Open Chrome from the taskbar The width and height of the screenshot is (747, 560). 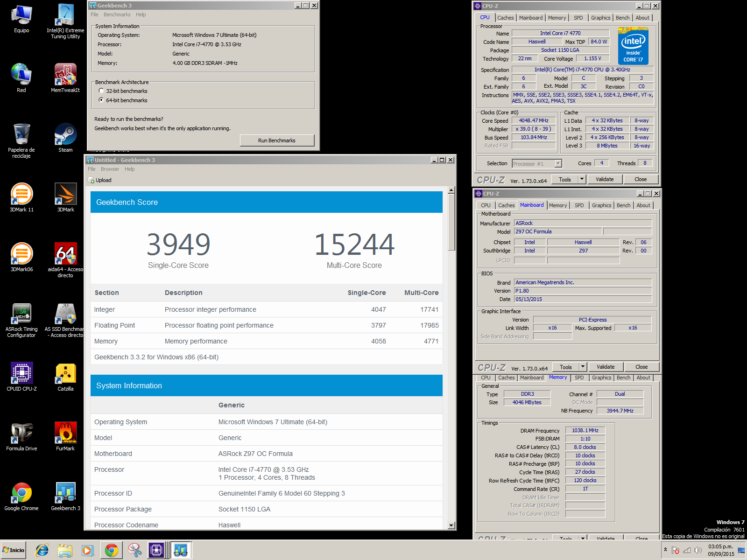click(111, 550)
